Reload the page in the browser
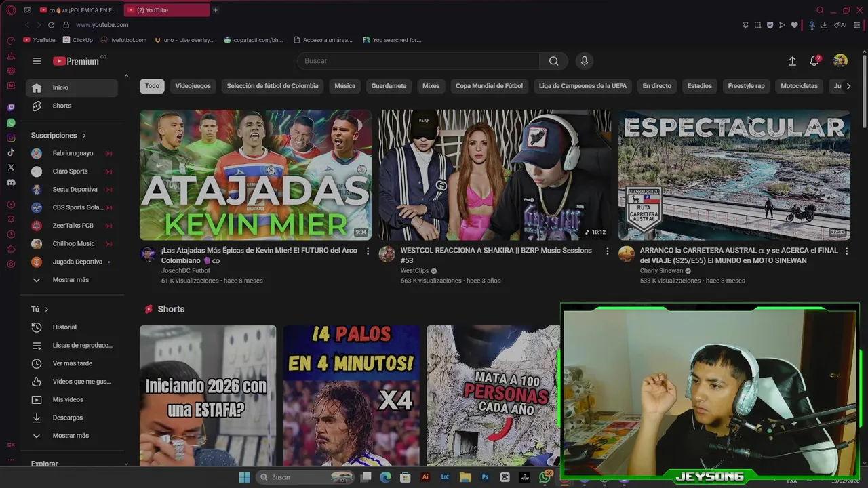 tap(51, 25)
